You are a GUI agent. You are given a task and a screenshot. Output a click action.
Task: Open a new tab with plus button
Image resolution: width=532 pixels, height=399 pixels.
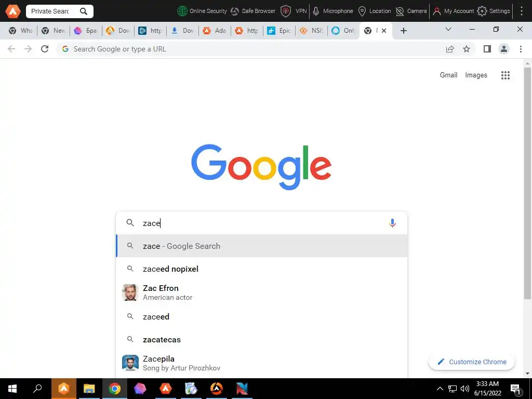[403, 31]
